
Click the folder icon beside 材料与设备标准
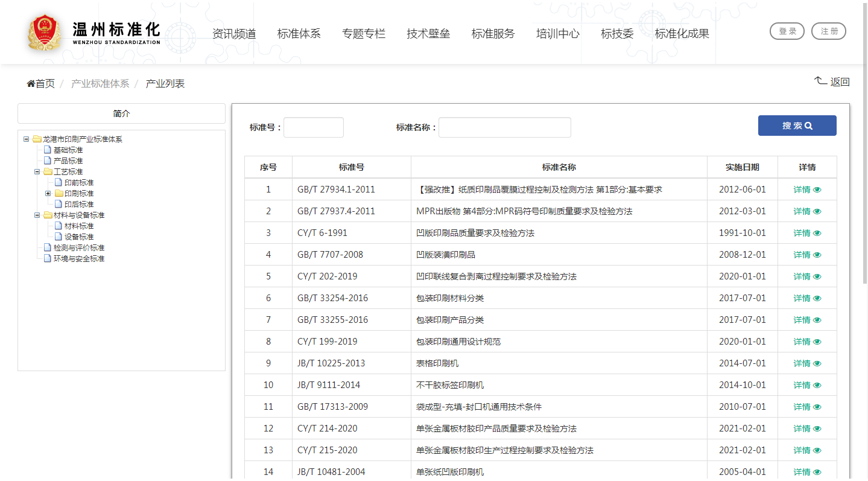coord(48,215)
